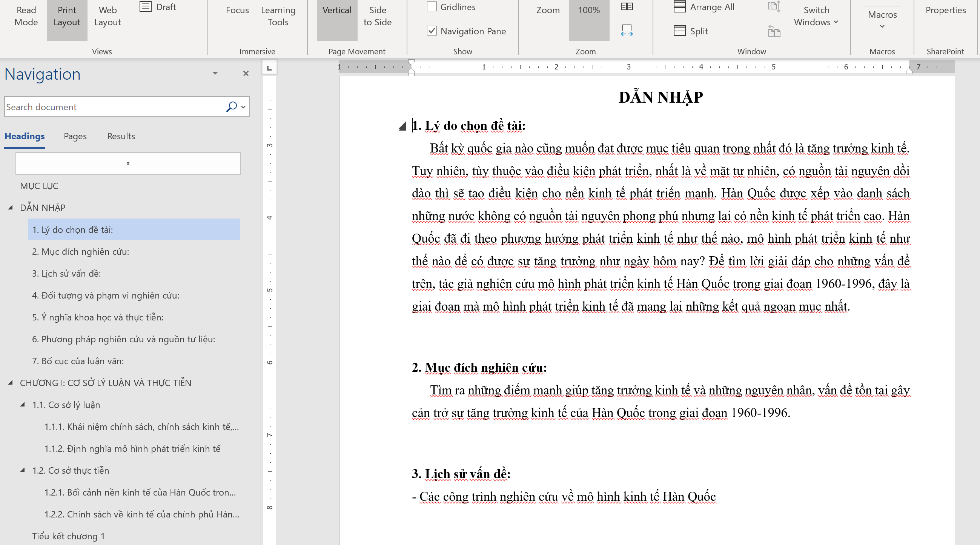Click the search magnifier icon
The height and width of the screenshot is (545, 980).
click(x=231, y=107)
